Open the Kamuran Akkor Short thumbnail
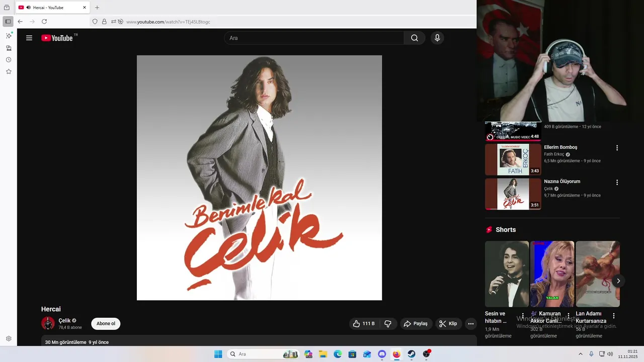Screen dimensions: 644x362 (552, 274)
